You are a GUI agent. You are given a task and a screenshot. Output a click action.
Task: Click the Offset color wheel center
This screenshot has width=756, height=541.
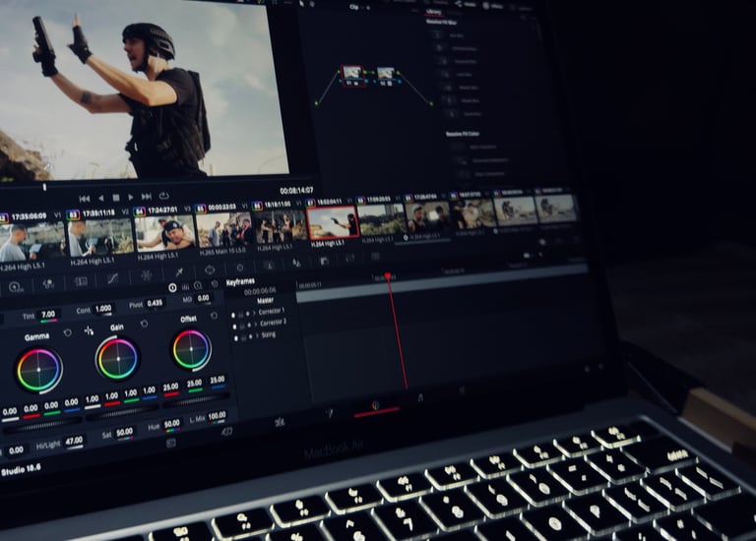coord(191,349)
